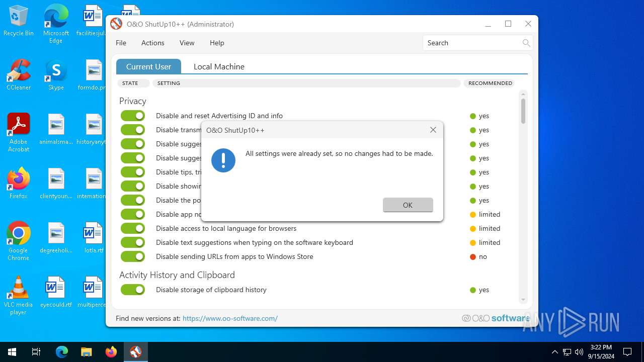Open Edge from the taskbar
This screenshot has height=362, width=644.
click(61, 352)
